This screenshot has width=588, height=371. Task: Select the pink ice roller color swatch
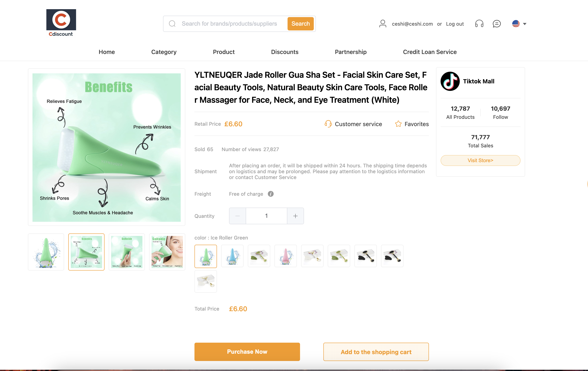pos(286,256)
